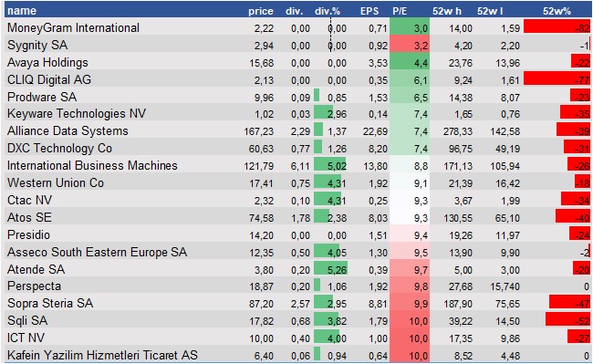
Task: Select the MoneyGram International row name
Action: [73, 27]
